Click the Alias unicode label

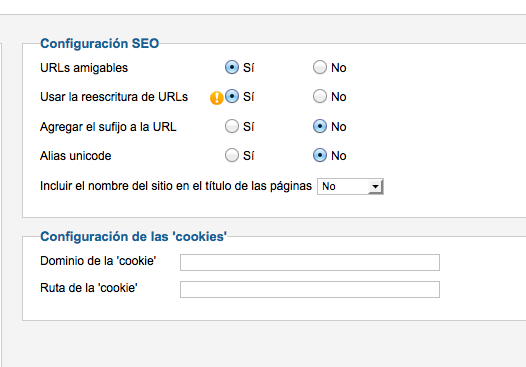click(x=75, y=156)
